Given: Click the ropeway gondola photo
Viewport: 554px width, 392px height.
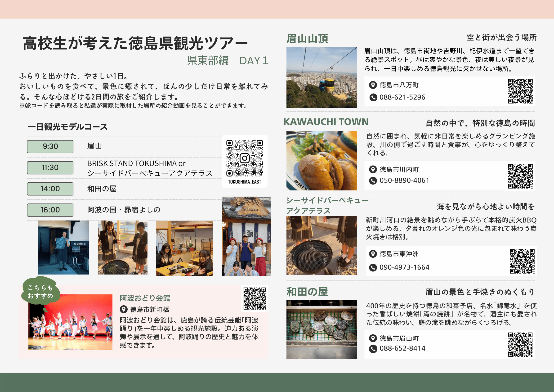Looking at the screenshot, I should 322,77.
